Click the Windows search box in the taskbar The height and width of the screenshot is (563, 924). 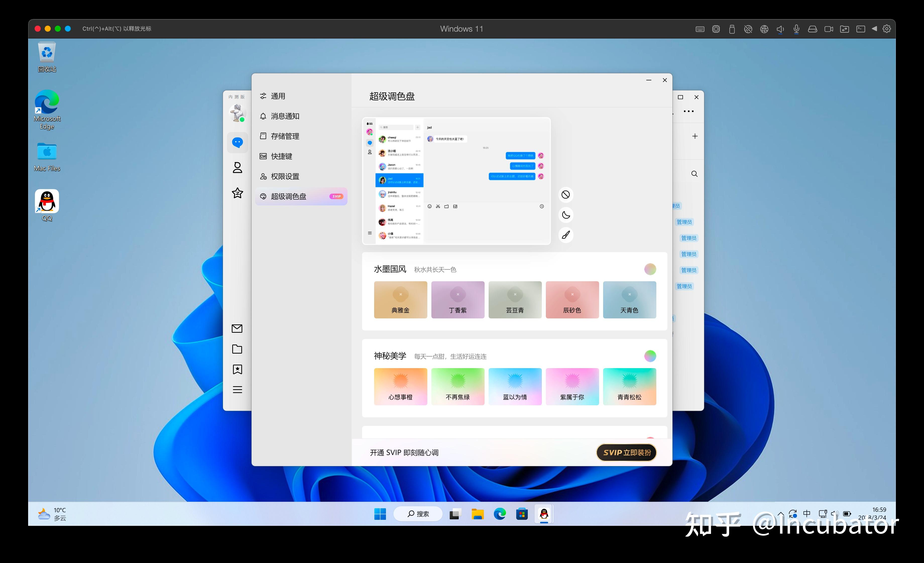click(418, 514)
